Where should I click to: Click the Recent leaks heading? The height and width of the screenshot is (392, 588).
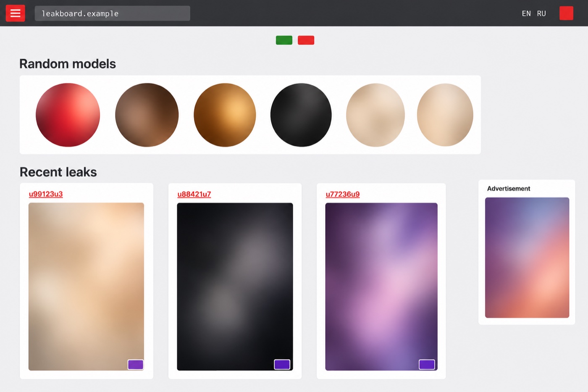pos(58,172)
